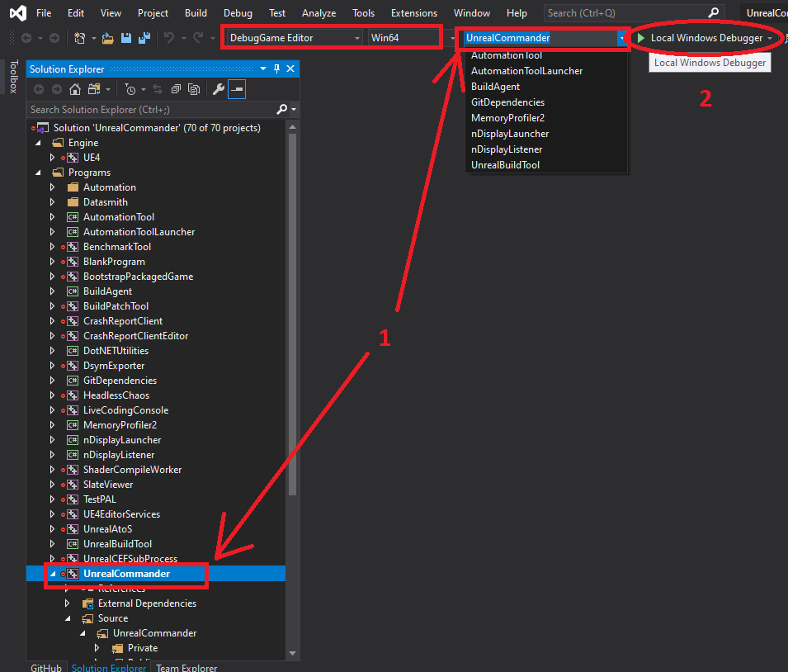Click the New Project toolbar icon

point(79,38)
